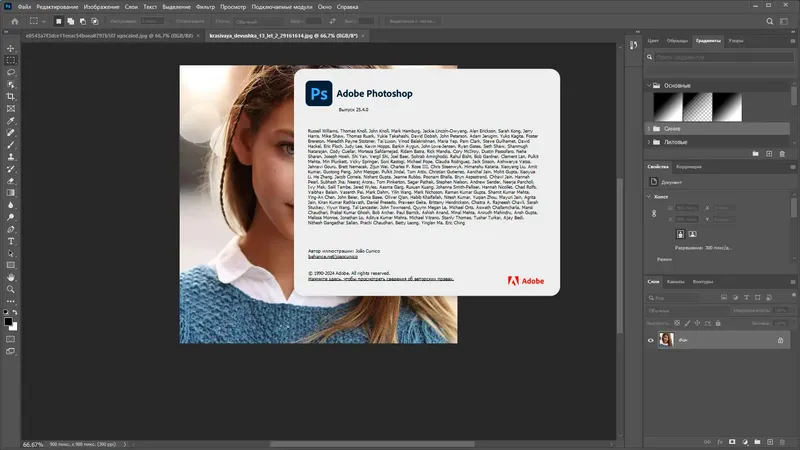Collapse the Основные gradient group

pyautogui.click(x=649, y=86)
